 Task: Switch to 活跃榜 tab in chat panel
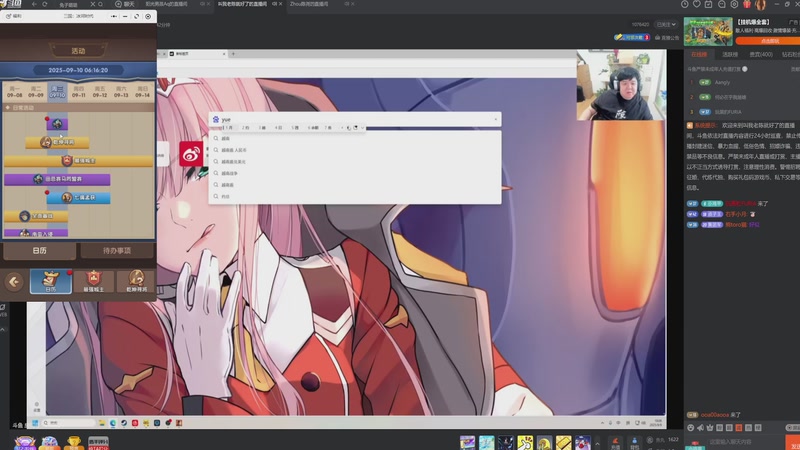coord(730,54)
